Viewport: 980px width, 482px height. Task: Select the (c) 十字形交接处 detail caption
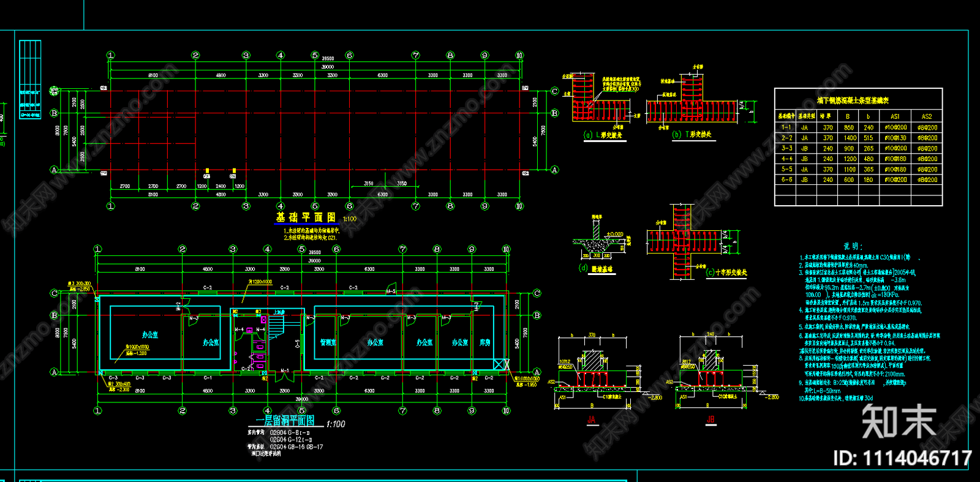click(727, 273)
